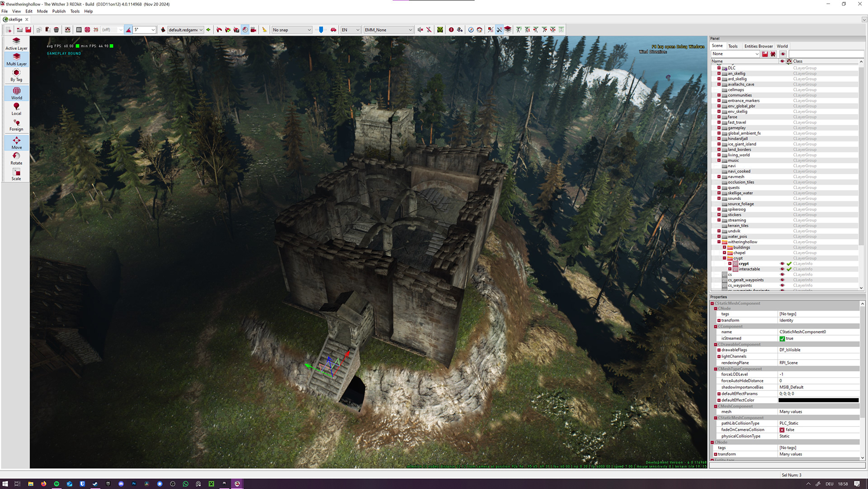Open the EMM_None dropdown
Viewport: 868px width, 489px height.
tap(388, 30)
